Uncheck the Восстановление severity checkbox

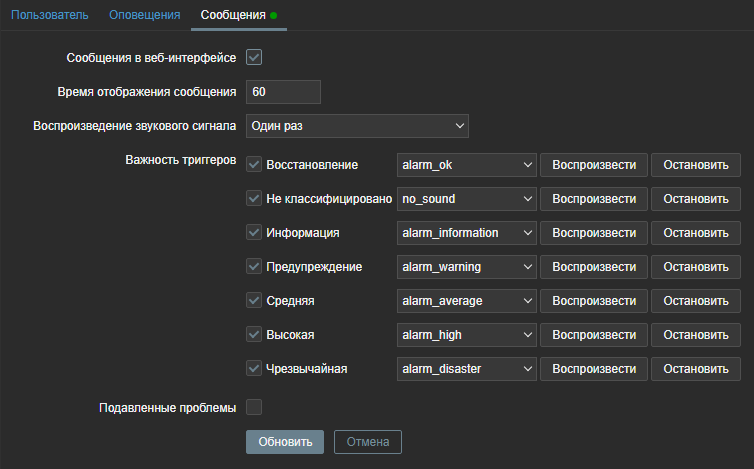pos(254,165)
